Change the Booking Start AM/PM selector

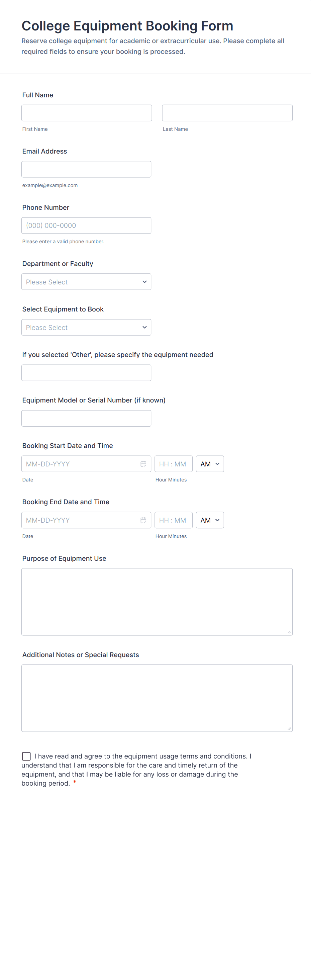click(210, 464)
